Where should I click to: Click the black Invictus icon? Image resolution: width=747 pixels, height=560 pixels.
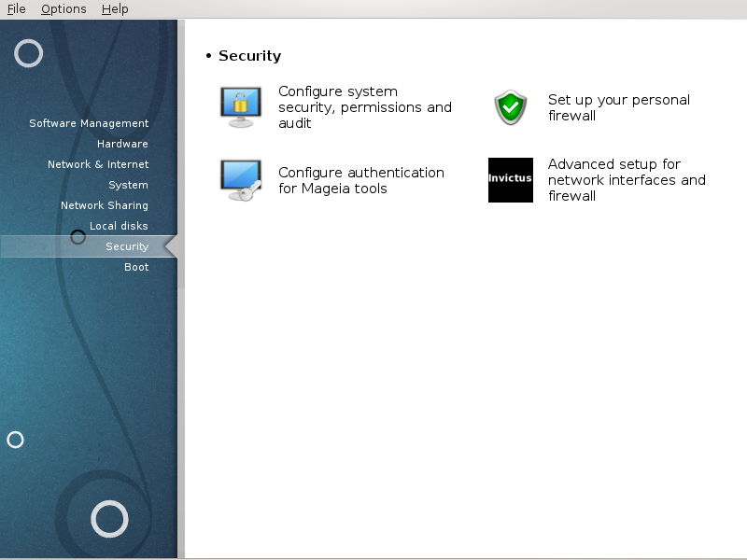click(x=511, y=180)
